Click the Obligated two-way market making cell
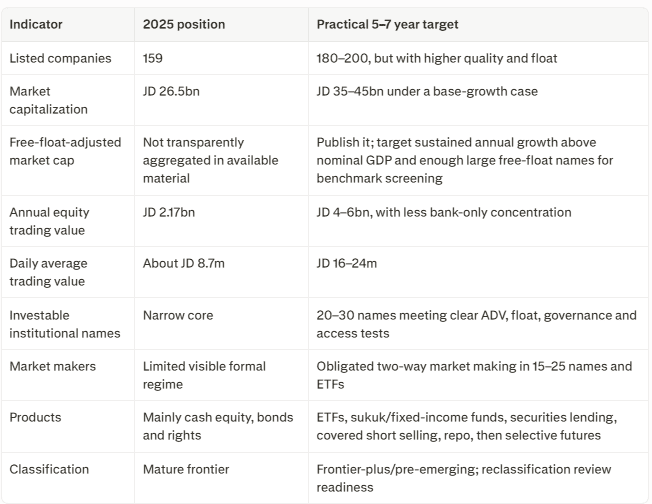The image size is (652, 504). click(x=474, y=375)
